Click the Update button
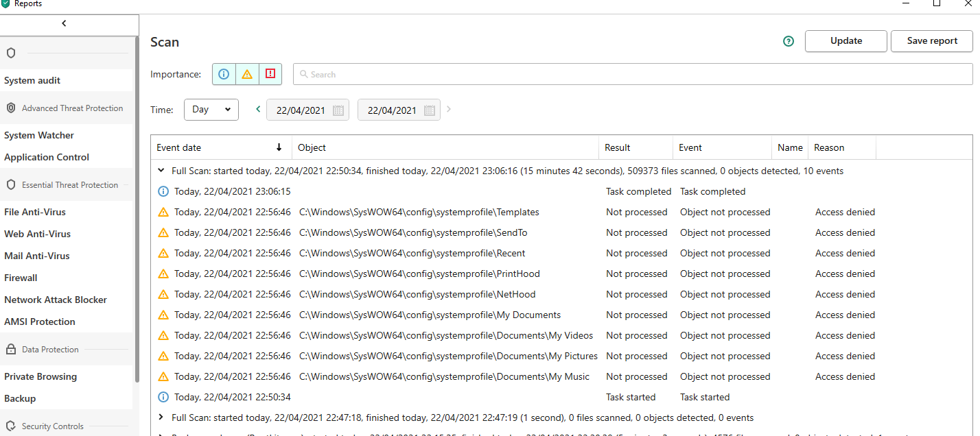The width and height of the screenshot is (980, 436). point(846,41)
